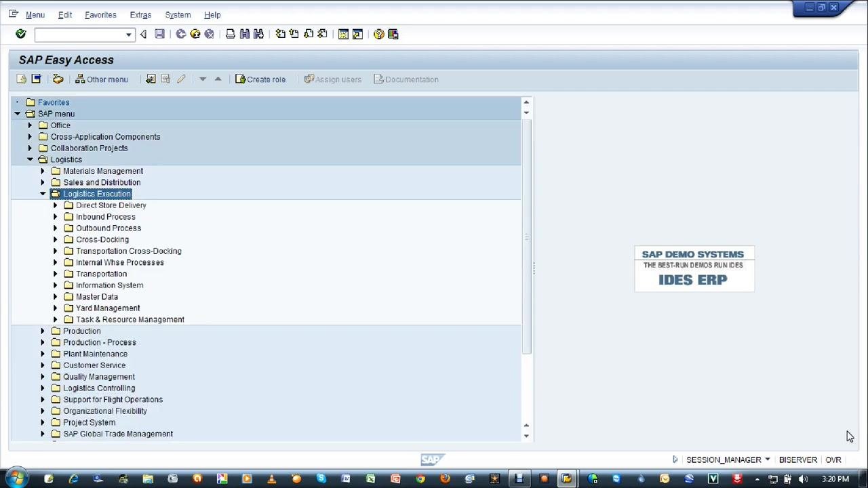The height and width of the screenshot is (488, 868).
Task: Click the green Back arrow icon
Action: 181,34
